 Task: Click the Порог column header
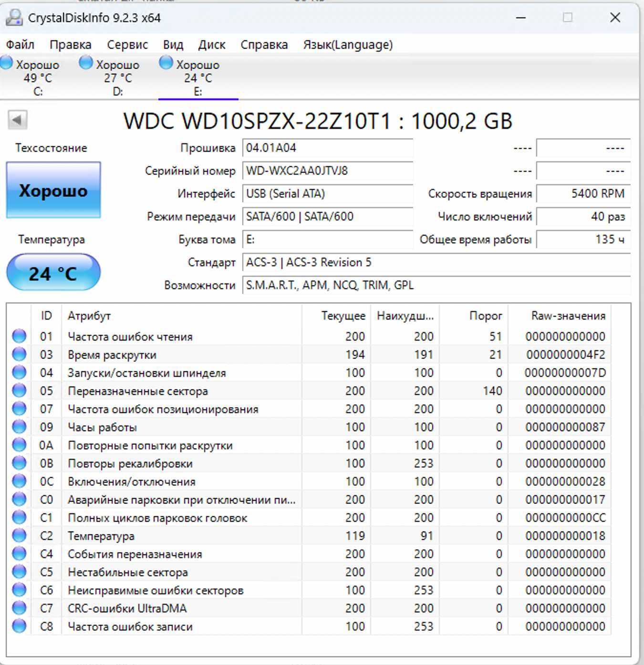[474, 316]
